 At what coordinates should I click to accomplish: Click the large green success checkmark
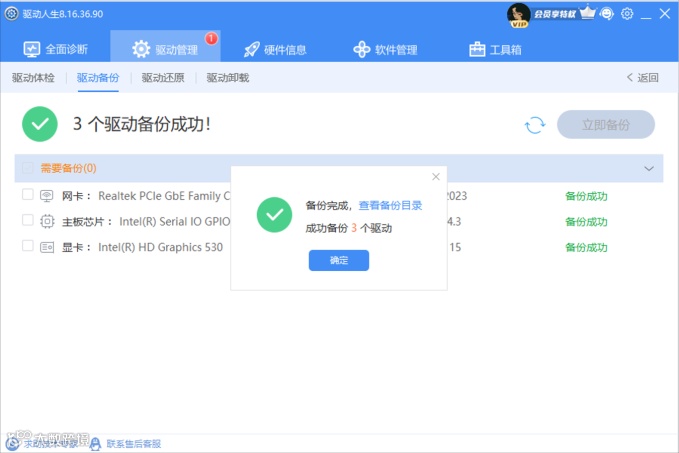click(40, 124)
